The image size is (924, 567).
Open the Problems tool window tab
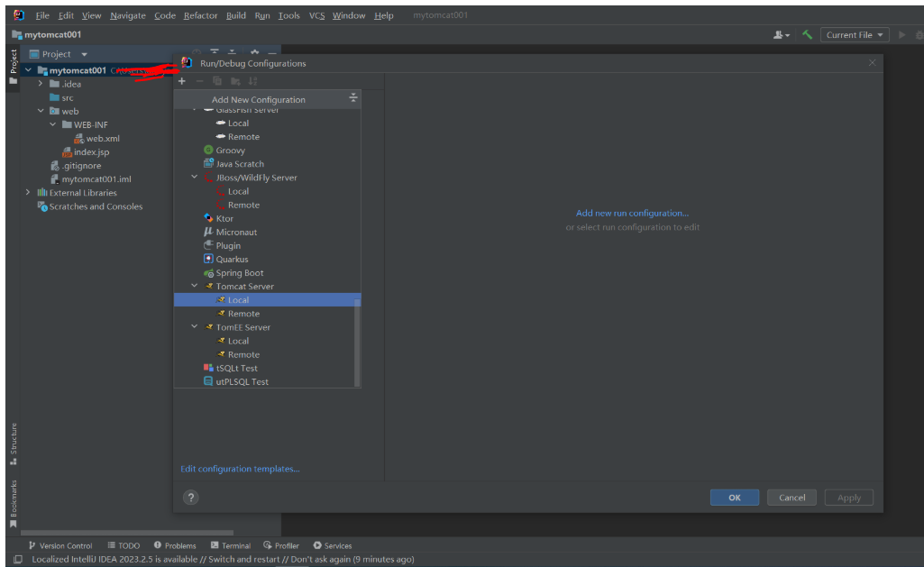[174, 545]
